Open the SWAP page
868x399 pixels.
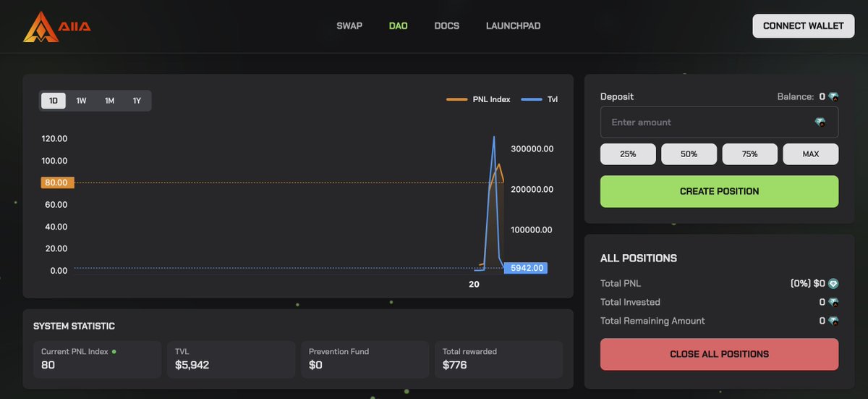(349, 26)
